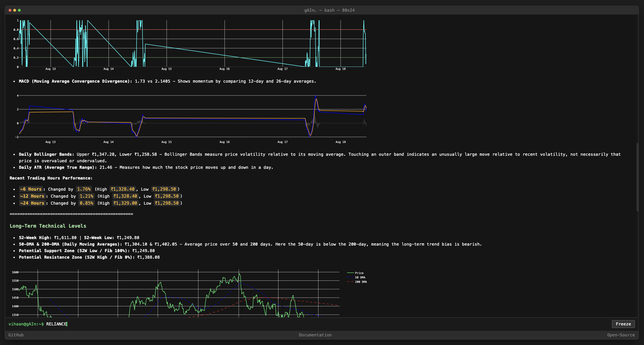Click the green maximize window button
644x345 pixels.
[x=19, y=10]
